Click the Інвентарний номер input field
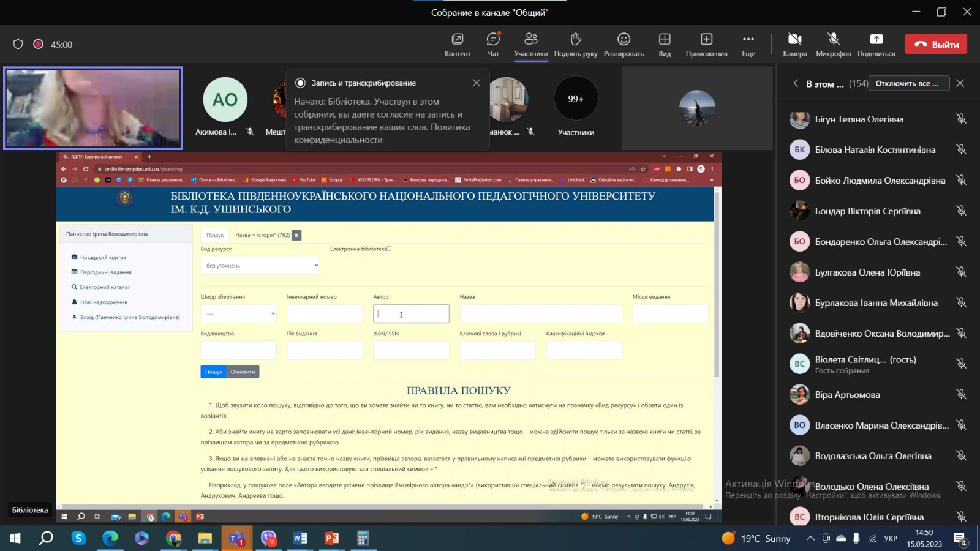 (x=325, y=313)
